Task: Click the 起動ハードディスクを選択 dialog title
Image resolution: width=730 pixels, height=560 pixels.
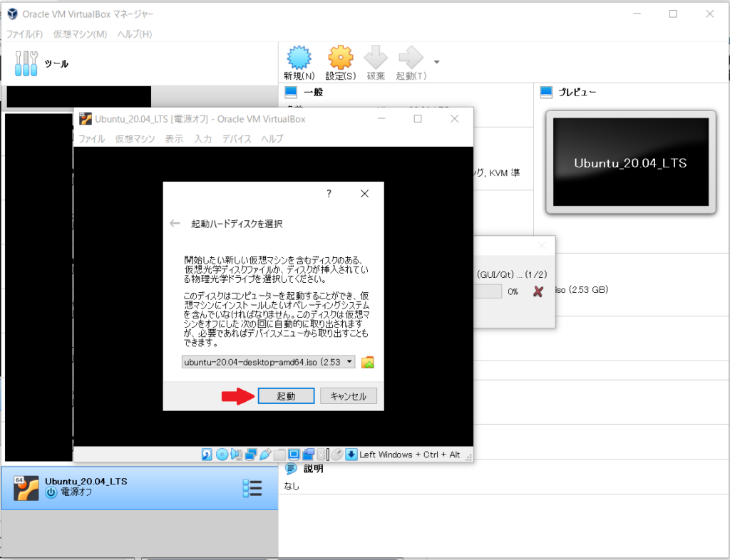Action: coord(237,224)
